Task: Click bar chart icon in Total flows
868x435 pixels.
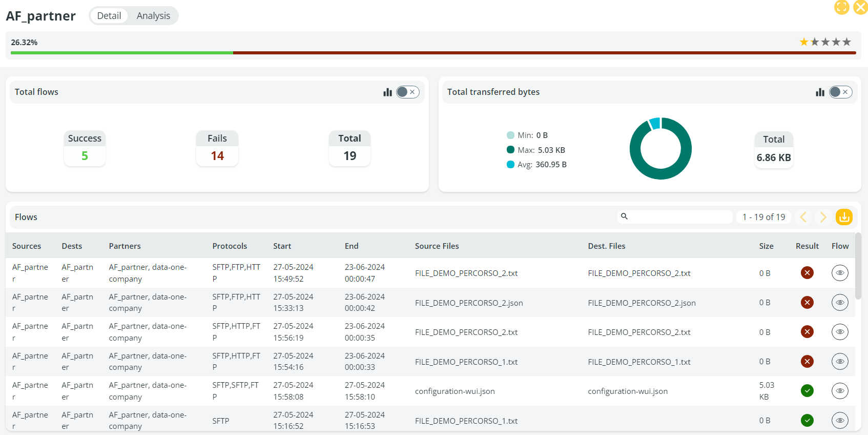Action: pos(387,92)
